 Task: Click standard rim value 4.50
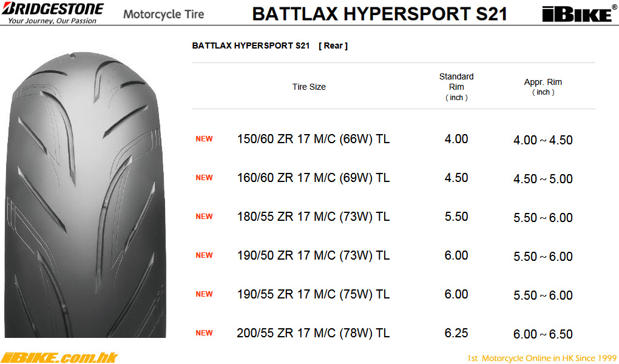tap(456, 178)
